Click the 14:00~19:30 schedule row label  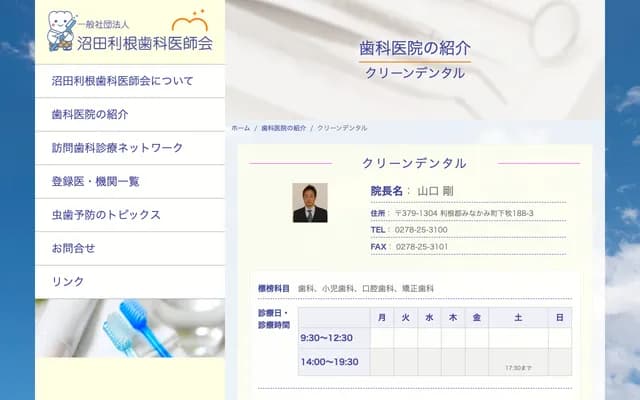329,362
